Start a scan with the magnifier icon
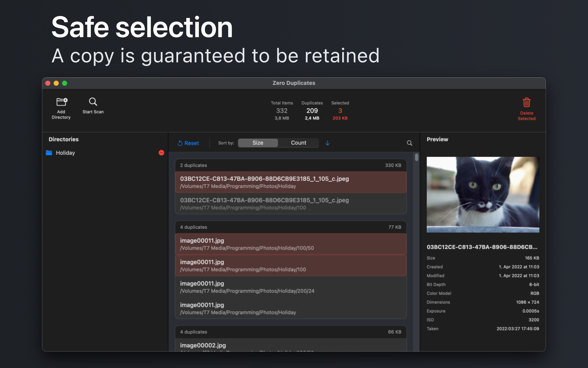Viewport: 588px width, 368px height. (93, 102)
